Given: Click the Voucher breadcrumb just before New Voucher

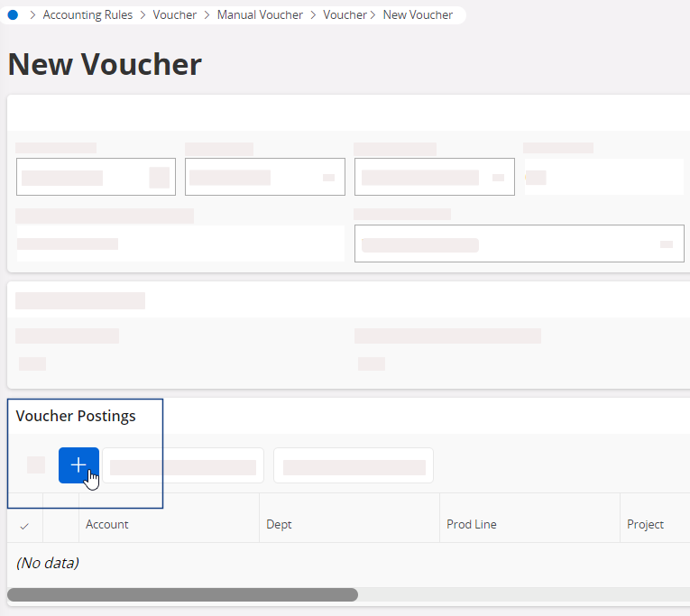Looking at the screenshot, I should click(345, 15).
